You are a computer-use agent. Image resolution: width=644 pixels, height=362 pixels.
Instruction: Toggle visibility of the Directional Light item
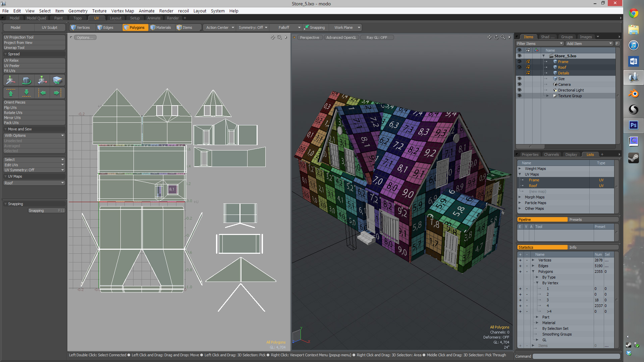pos(519,90)
